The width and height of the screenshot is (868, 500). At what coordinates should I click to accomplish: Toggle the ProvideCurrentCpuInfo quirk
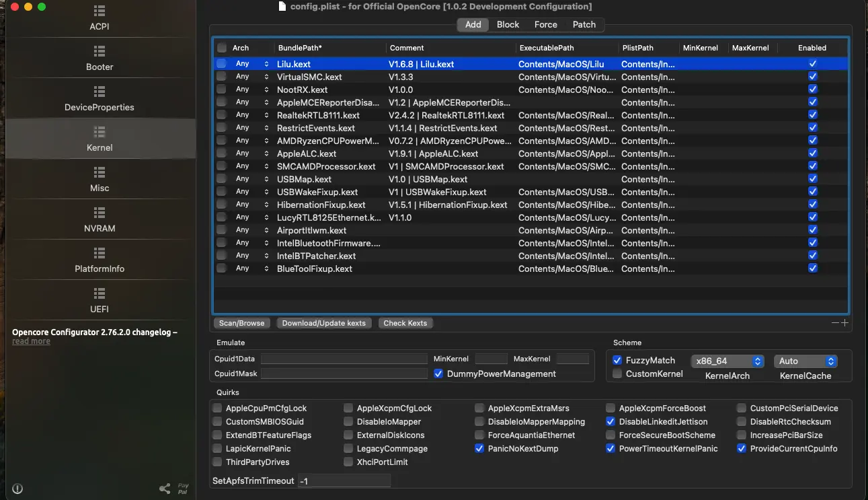tap(742, 448)
